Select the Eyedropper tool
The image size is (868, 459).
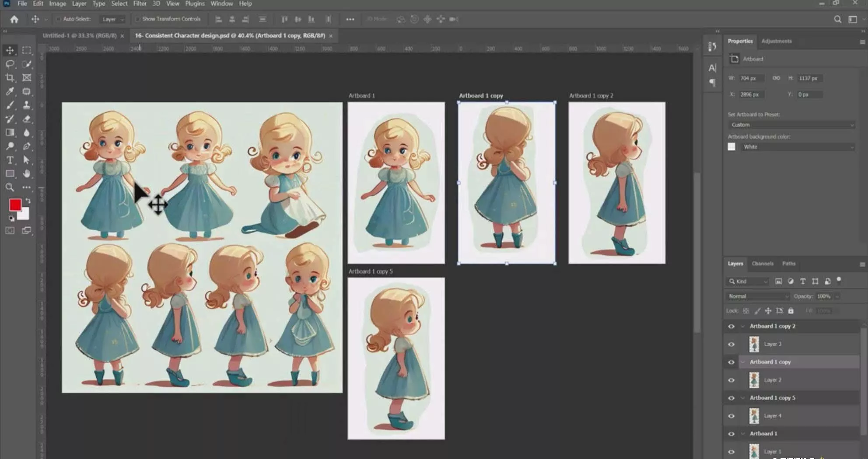[10, 91]
